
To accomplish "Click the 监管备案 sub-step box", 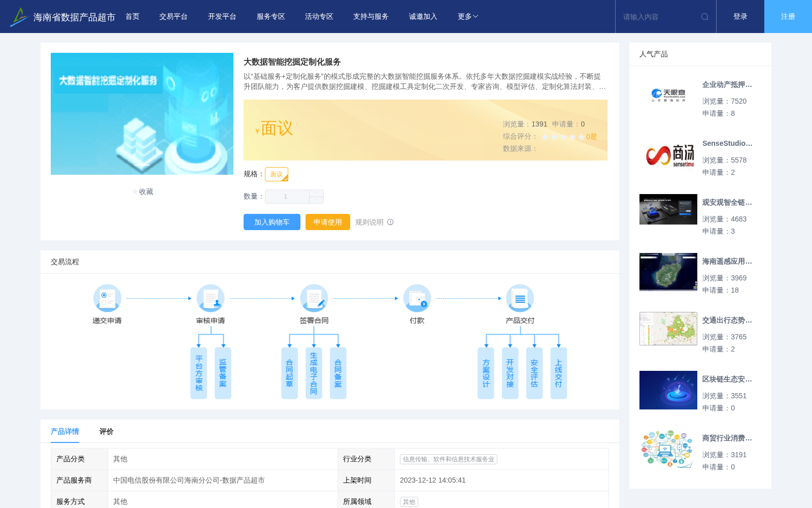I will coord(223,373).
